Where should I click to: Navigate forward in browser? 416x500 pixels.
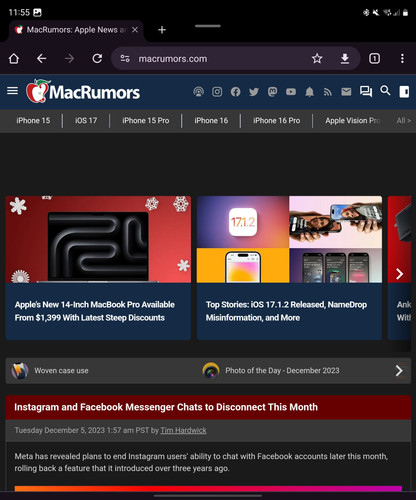tap(69, 59)
